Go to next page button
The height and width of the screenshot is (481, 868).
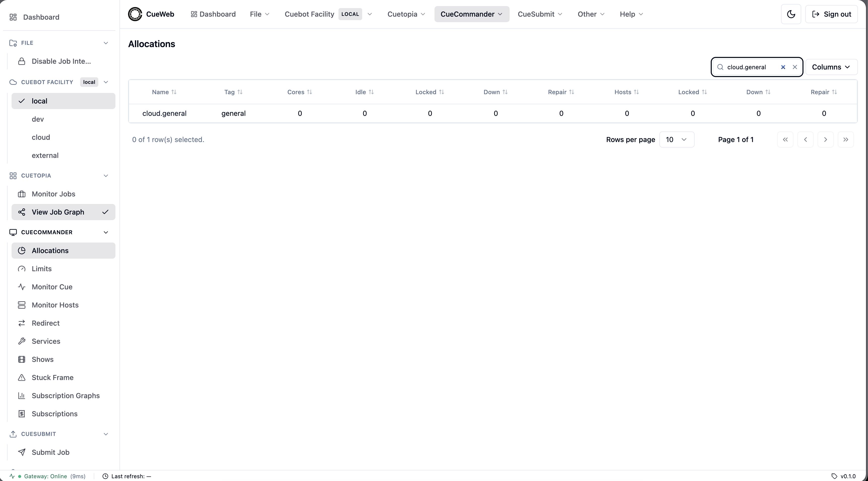pos(826,140)
